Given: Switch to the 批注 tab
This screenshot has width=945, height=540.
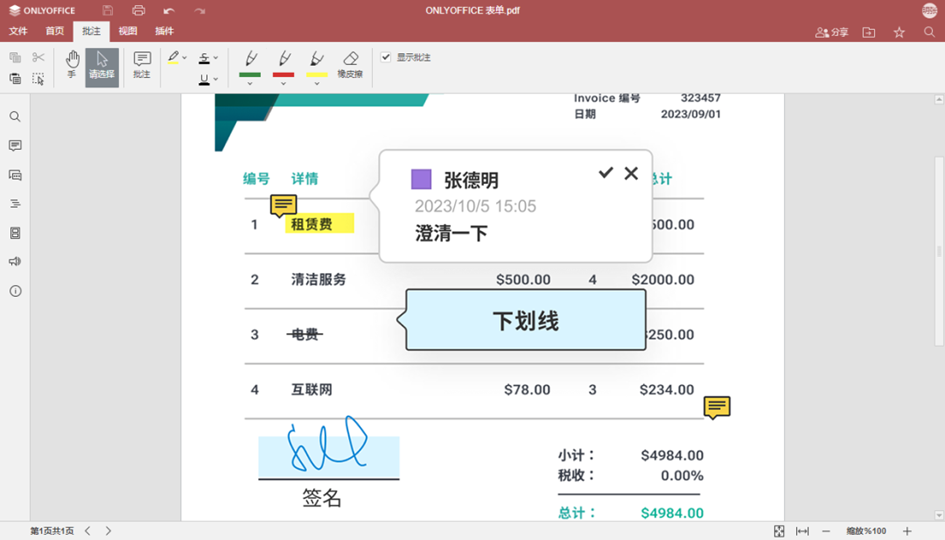Looking at the screenshot, I should (x=92, y=31).
